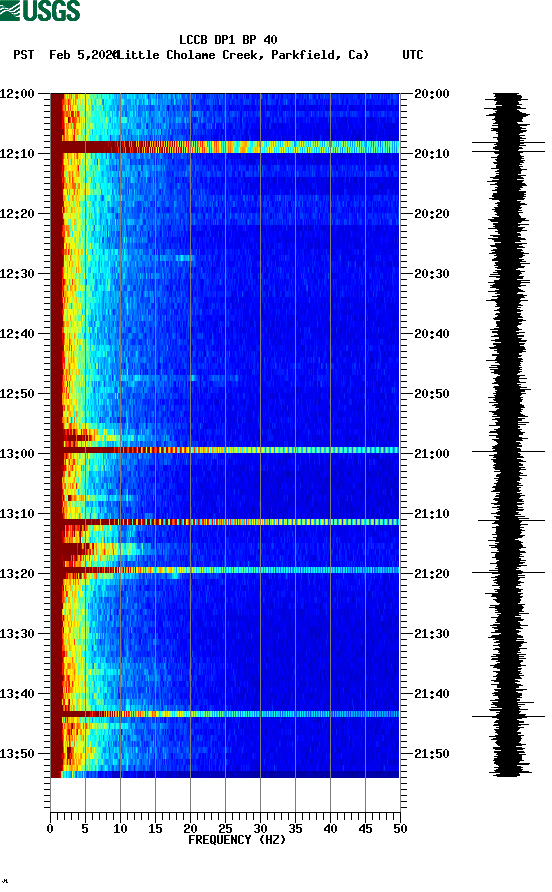Click the '15' frequency axis label
Image resolution: width=552 pixels, height=892 pixels.
point(155,828)
